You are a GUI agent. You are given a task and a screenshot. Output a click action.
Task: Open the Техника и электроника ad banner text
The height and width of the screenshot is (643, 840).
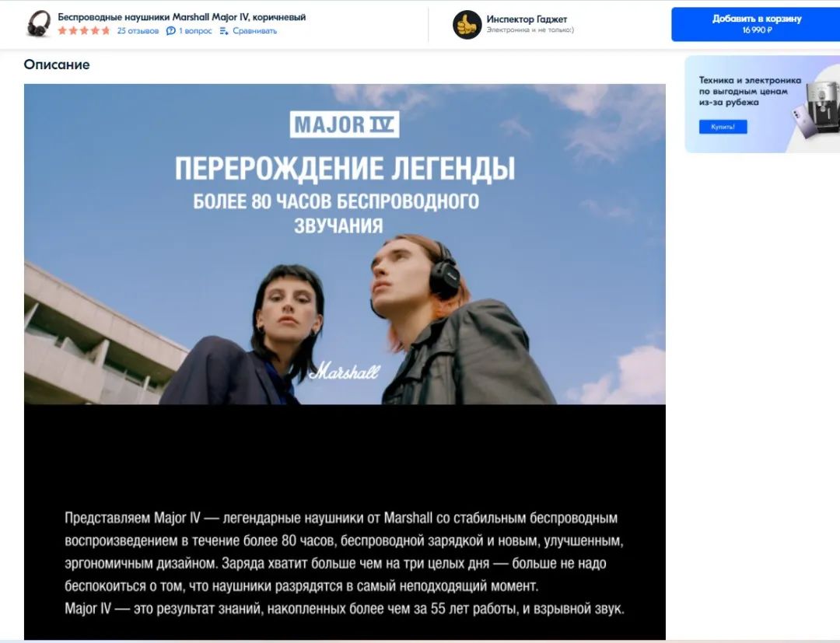click(750, 91)
